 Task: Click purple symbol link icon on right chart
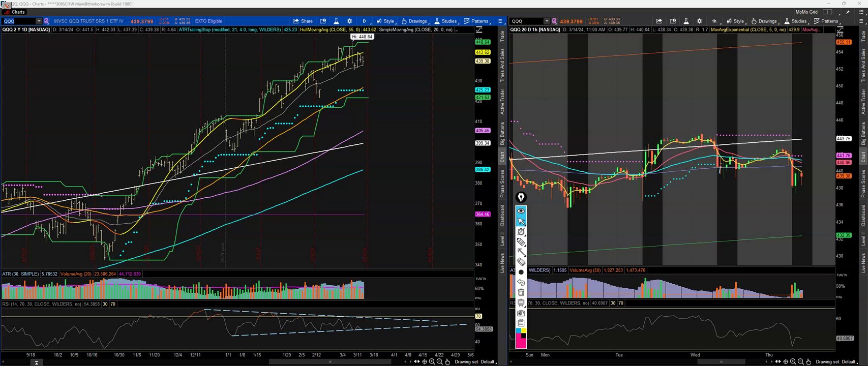[x=555, y=21]
